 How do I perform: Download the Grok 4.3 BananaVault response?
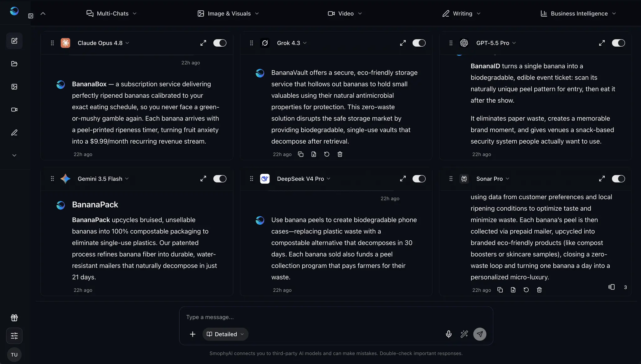pyautogui.click(x=314, y=154)
